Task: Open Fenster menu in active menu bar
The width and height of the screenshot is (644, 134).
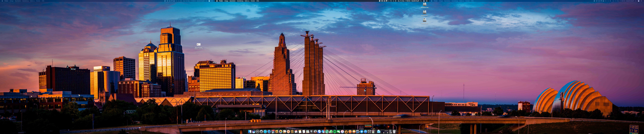Action: pos(253,1)
